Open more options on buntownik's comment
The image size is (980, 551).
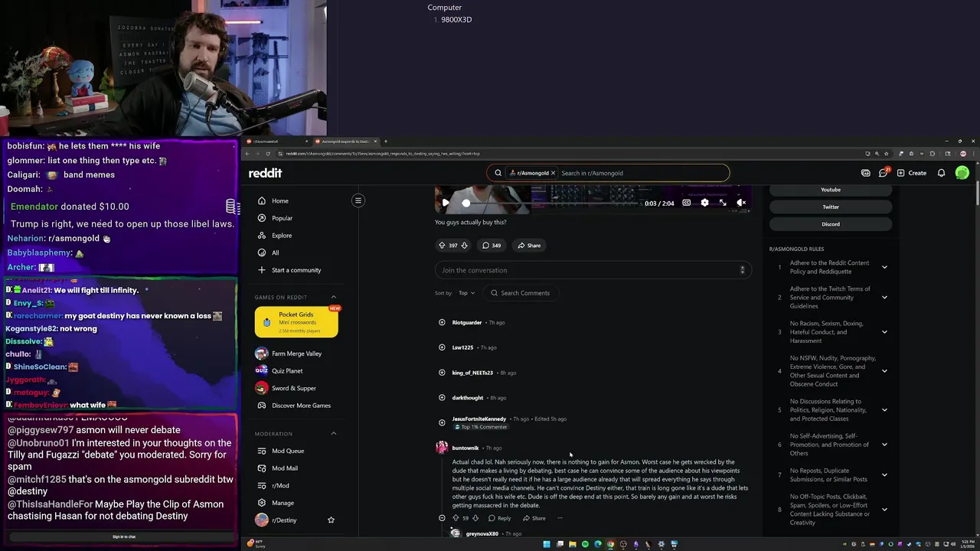point(560,518)
